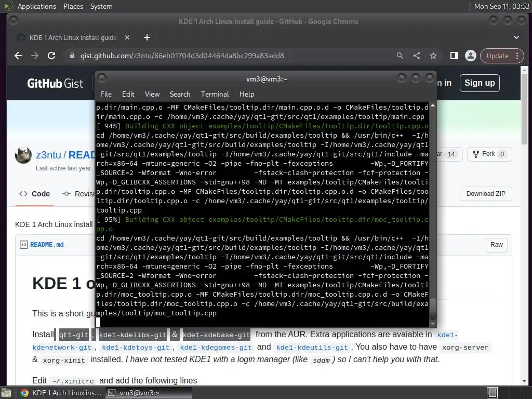
Task: Fork this gist
Action: point(489,154)
